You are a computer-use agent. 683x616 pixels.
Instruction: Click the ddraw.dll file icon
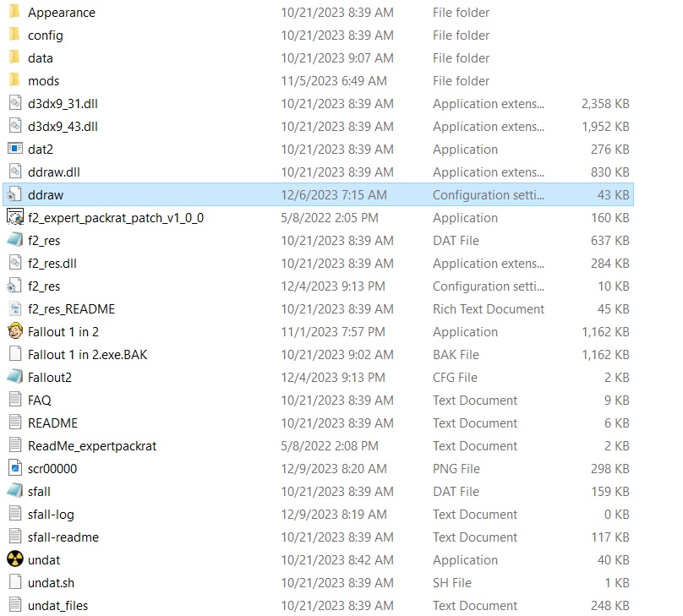coord(15,172)
